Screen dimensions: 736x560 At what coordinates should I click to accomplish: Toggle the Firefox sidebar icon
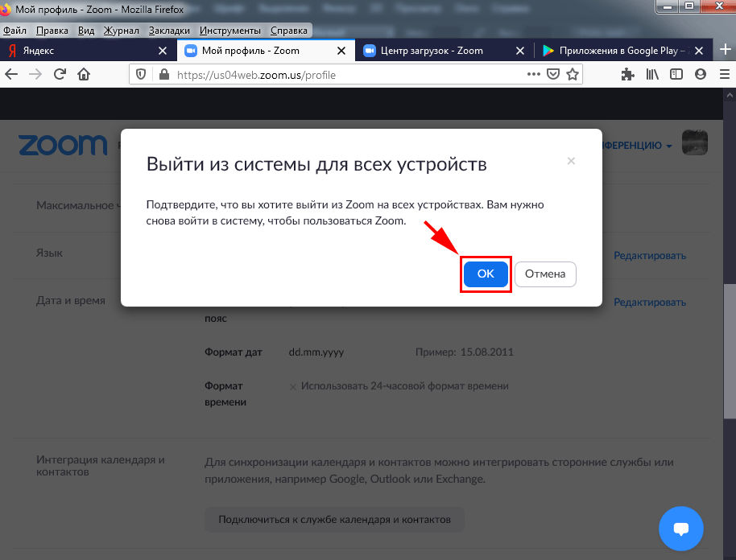tap(676, 74)
